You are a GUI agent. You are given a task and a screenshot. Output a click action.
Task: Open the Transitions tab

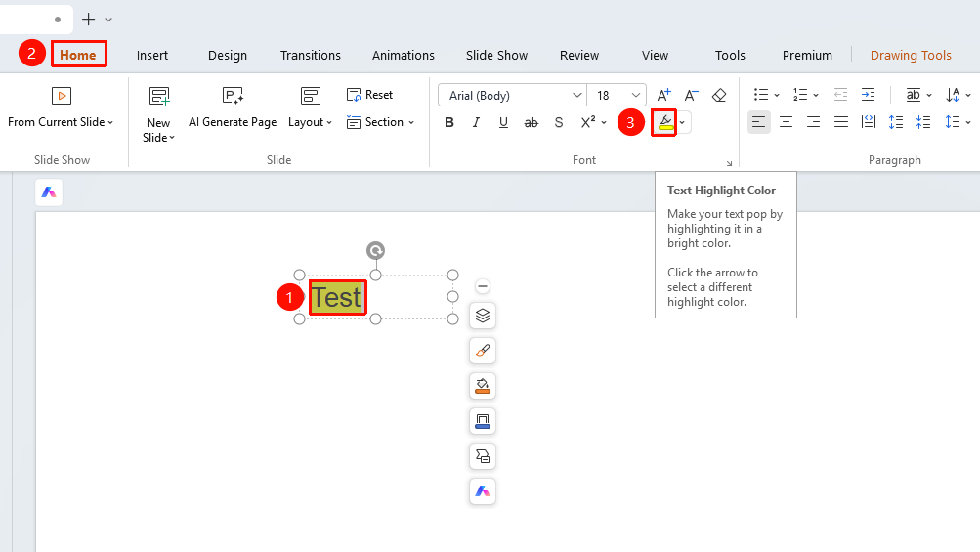tap(311, 55)
